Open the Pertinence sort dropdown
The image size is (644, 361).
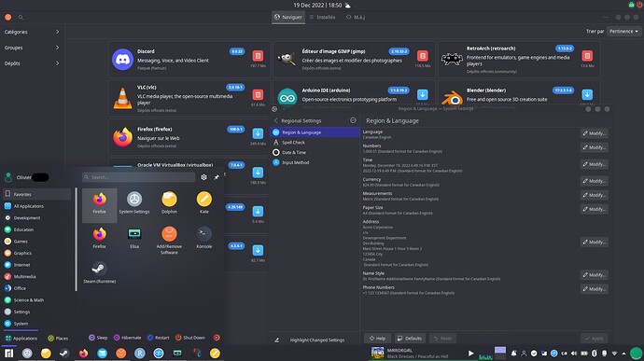[x=623, y=31]
